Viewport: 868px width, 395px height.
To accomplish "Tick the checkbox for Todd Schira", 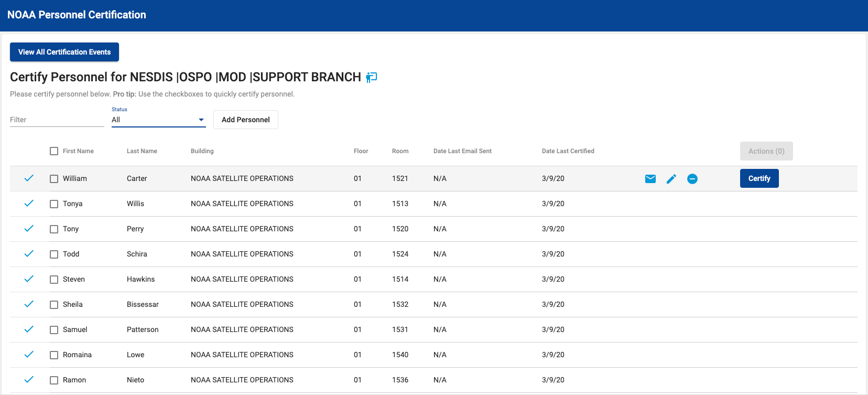I will [54, 254].
